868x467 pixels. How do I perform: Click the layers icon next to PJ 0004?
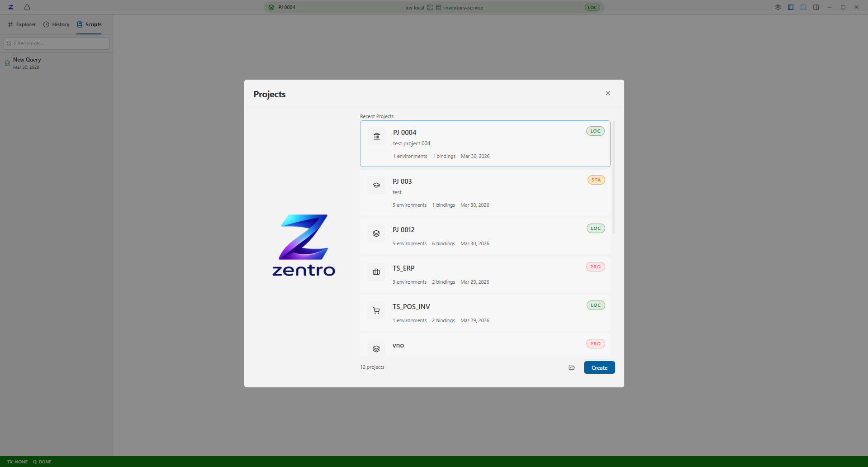271,7
